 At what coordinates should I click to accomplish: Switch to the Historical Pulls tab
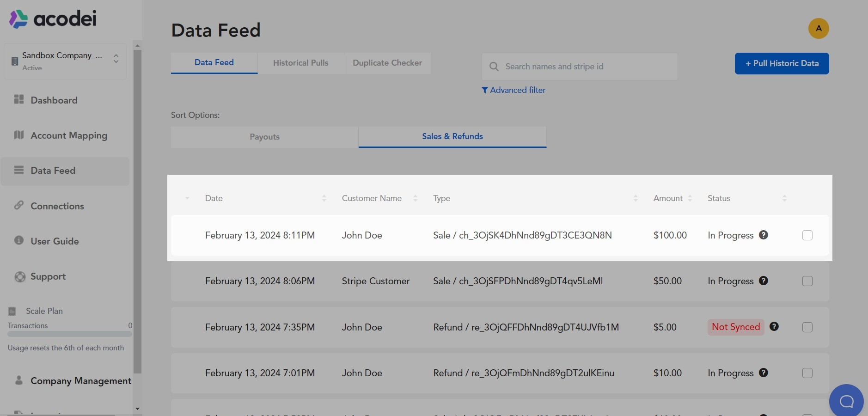point(300,63)
